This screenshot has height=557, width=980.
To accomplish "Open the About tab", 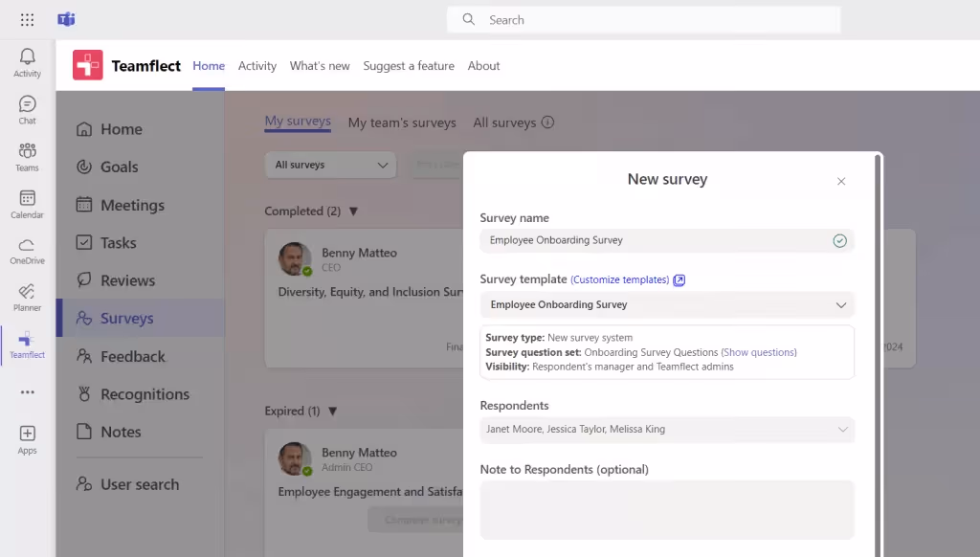I will pos(483,66).
